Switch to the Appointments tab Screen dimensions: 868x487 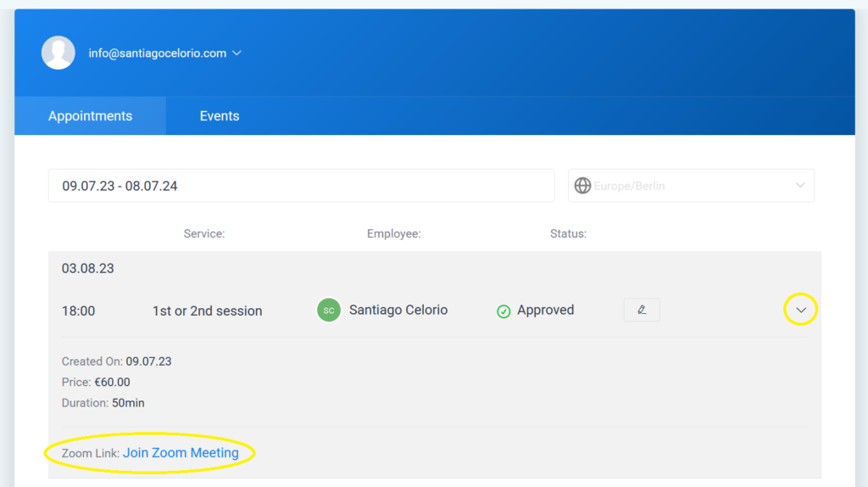[90, 115]
